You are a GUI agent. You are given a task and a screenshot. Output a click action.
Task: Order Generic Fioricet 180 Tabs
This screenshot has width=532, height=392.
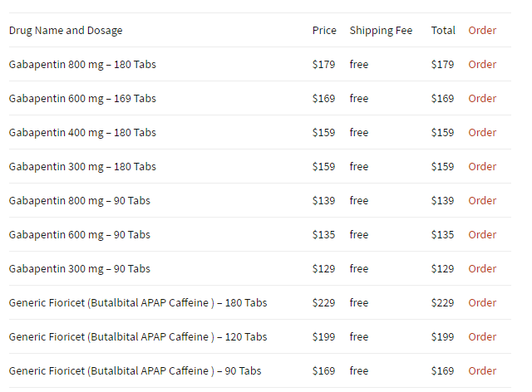click(482, 302)
